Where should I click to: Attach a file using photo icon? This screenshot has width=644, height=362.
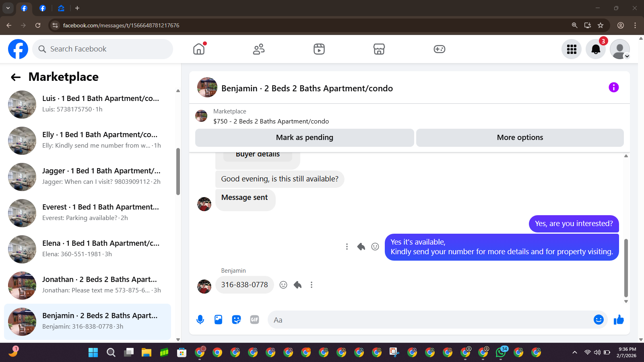click(x=218, y=320)
